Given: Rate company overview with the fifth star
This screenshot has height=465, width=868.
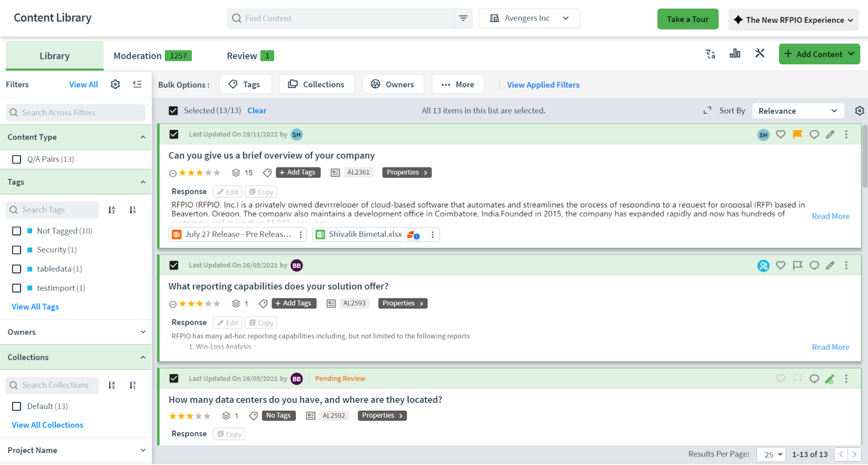Looking at the screenshot, I should point(217,173).
